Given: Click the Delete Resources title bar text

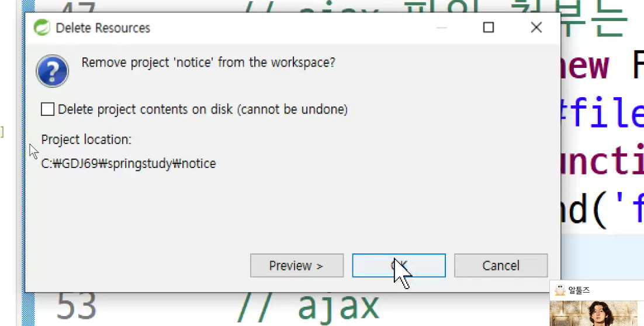Looking at the screenshot, I should (x=103, y=28).
